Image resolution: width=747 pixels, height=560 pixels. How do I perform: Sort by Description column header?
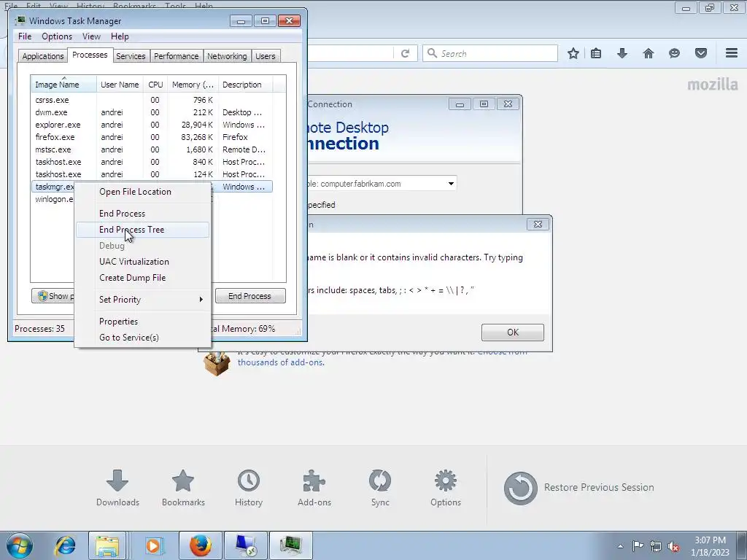tap(245, 85)
